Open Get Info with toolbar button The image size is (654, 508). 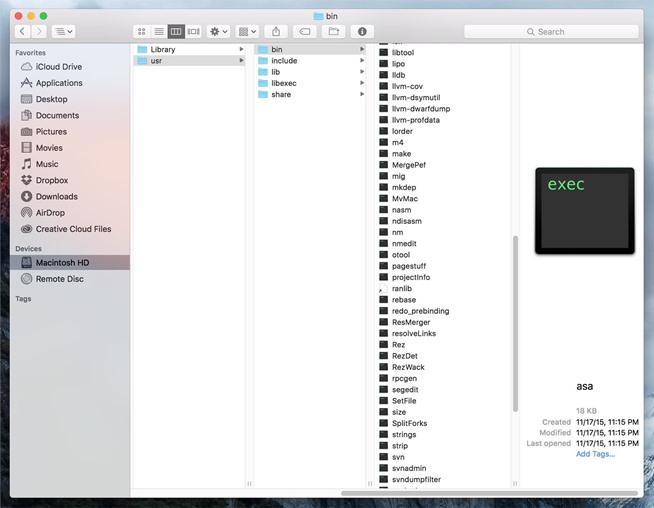[x=362, y=32]
